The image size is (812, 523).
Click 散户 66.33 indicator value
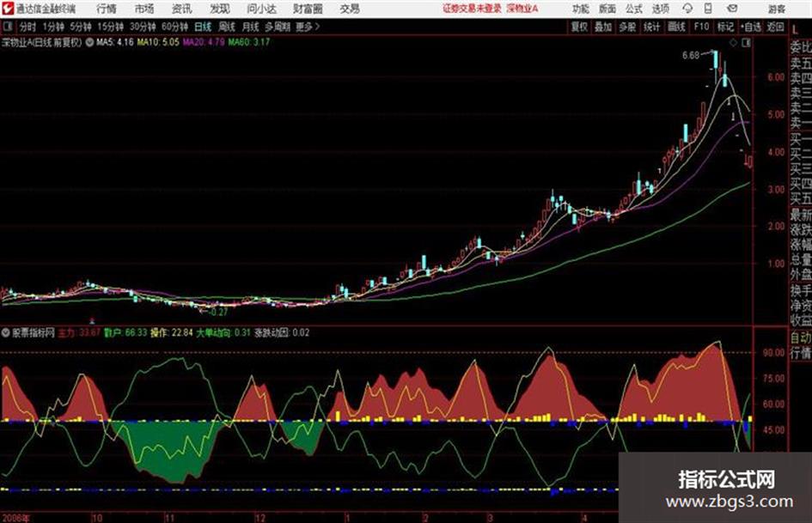point(125,333)
